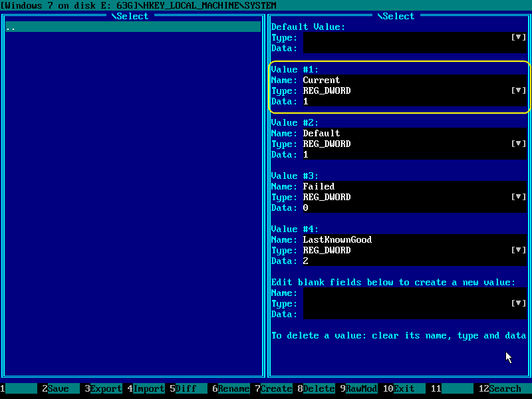
Task: Open type dropdown for Failed value
Action: (519, 197)
